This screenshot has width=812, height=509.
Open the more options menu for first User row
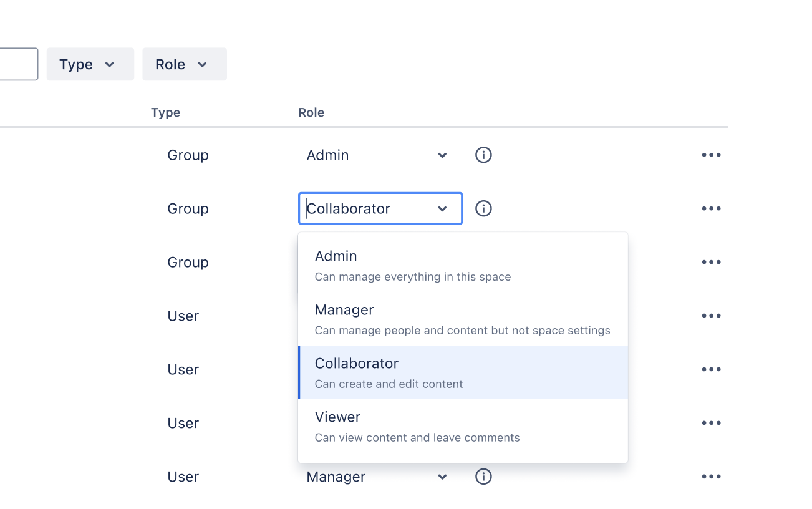tap(711, 316)
